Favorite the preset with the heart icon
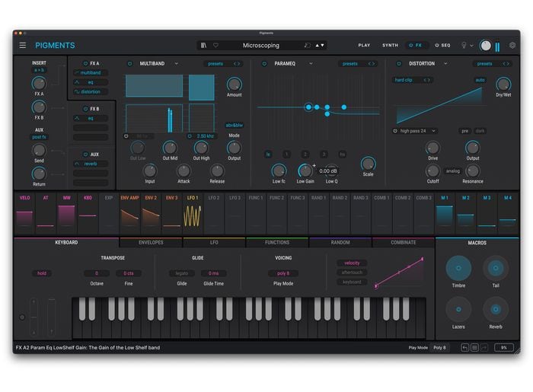The image size is (533, 392). tap(215, 45)
